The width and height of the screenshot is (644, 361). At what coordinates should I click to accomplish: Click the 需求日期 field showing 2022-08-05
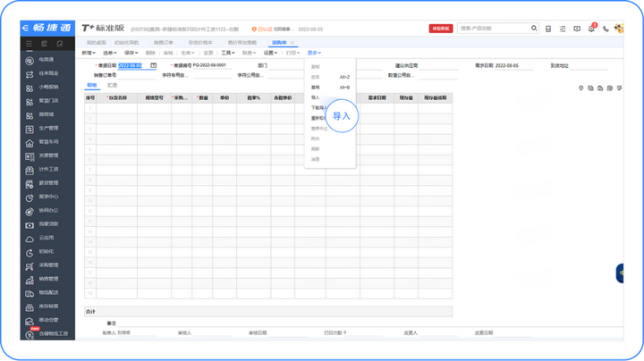(513, 65)
